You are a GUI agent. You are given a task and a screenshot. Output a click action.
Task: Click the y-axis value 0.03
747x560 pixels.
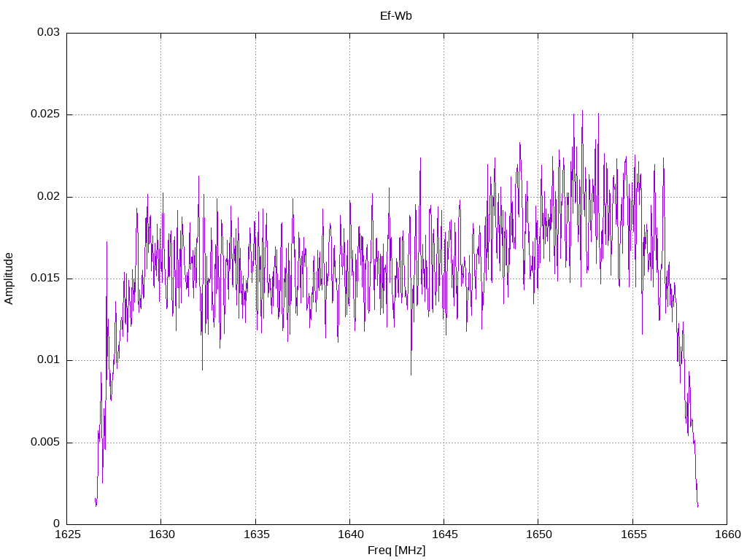pos(49,32)
